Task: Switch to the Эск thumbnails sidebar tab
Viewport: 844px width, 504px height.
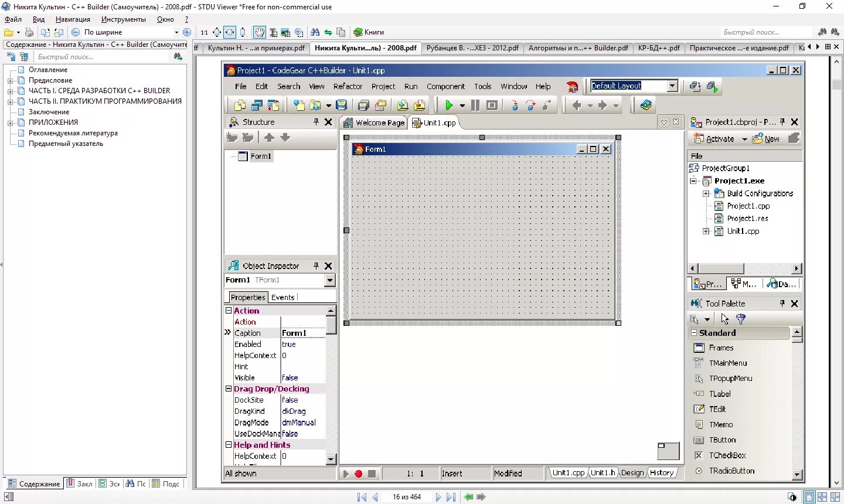Action: [110, 483]
